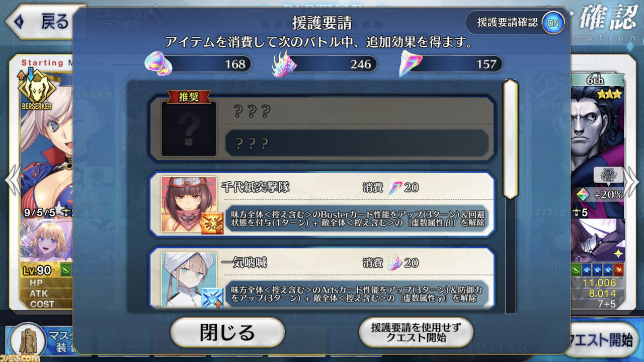Click the 閉じる button
The image size is (644, 362).
pyautogui.click(x=227, y=332)
